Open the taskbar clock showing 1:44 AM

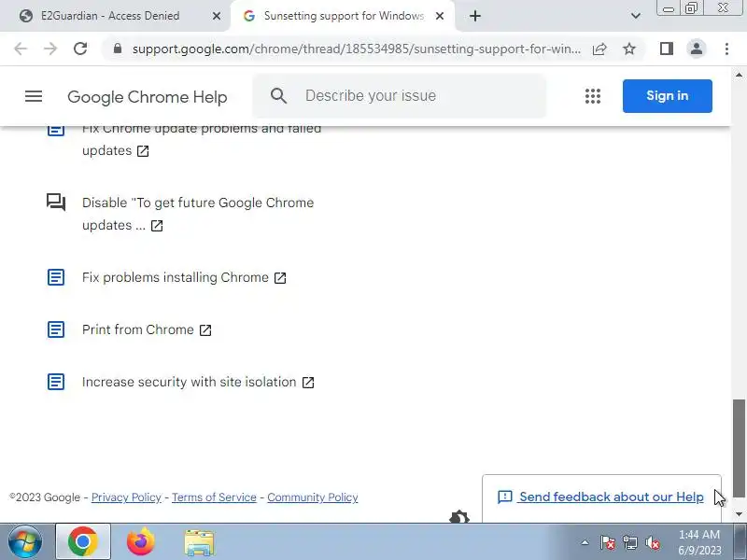(x=699, y=542)
